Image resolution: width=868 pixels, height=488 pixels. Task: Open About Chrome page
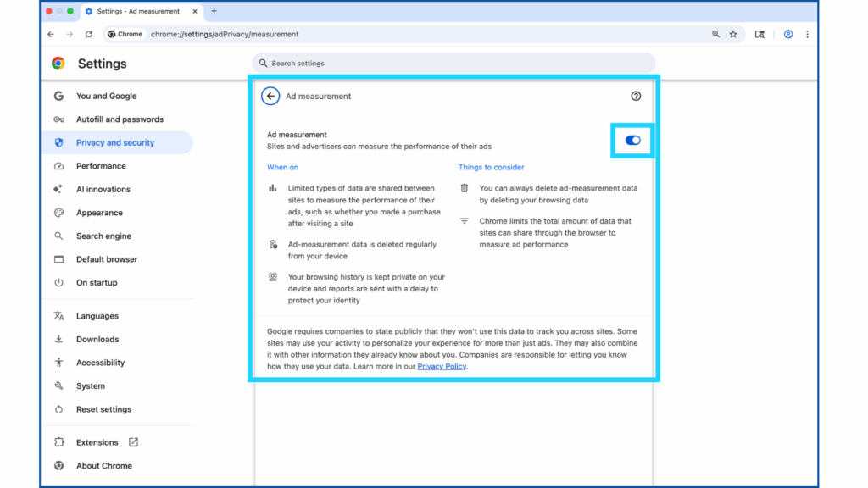[103, 466]
